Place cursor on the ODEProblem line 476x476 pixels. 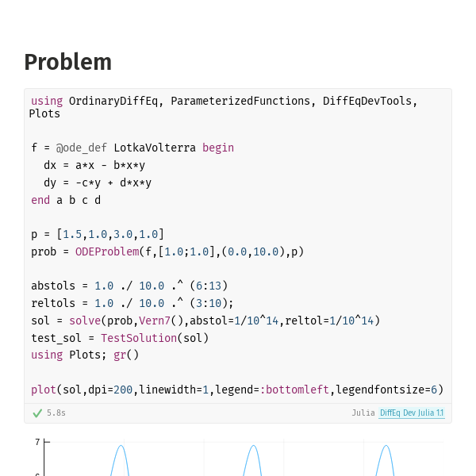pos(167,252)
